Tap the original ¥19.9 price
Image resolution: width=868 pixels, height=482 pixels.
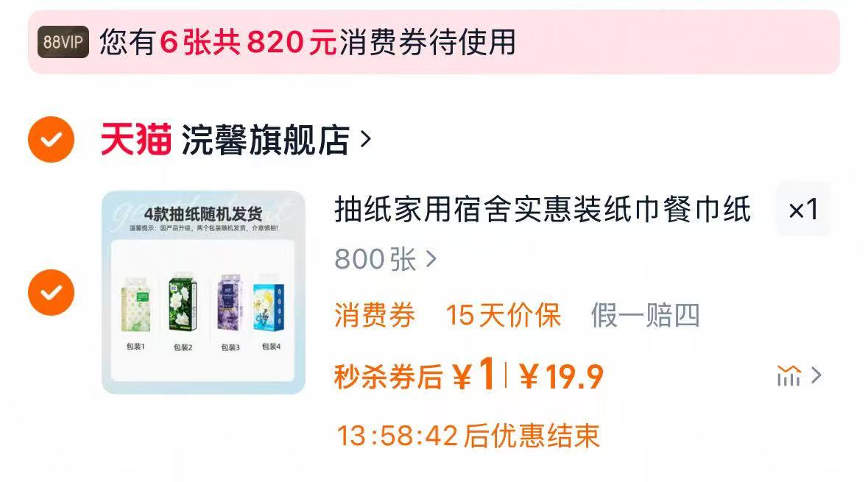point(561,376)
